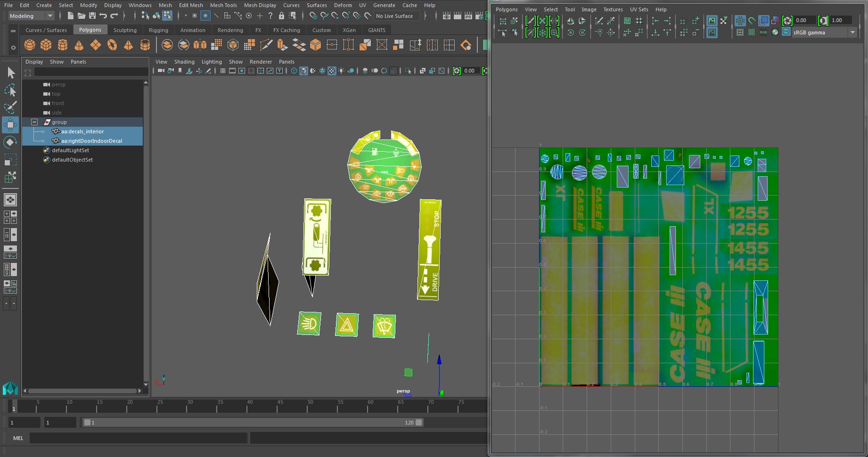Select the Rotate tool in the toolbox
Screen dimensions: 868x457
pyautogui.click(x=10, y=142)
